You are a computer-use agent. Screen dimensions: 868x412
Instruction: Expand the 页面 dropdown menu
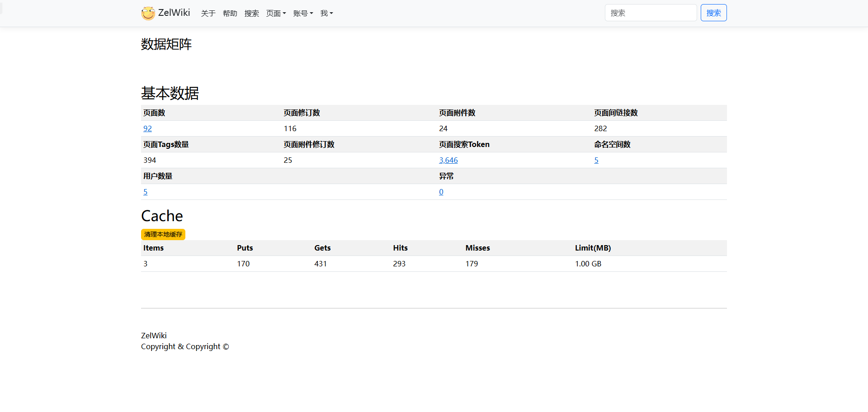pyautogui.click(x=276, y=14)
